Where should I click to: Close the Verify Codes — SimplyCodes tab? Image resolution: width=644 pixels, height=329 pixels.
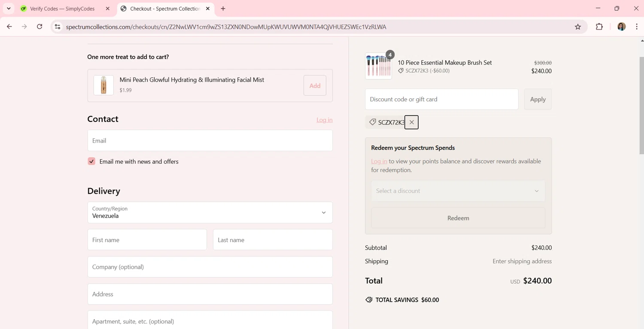click(x=108, y=9)
